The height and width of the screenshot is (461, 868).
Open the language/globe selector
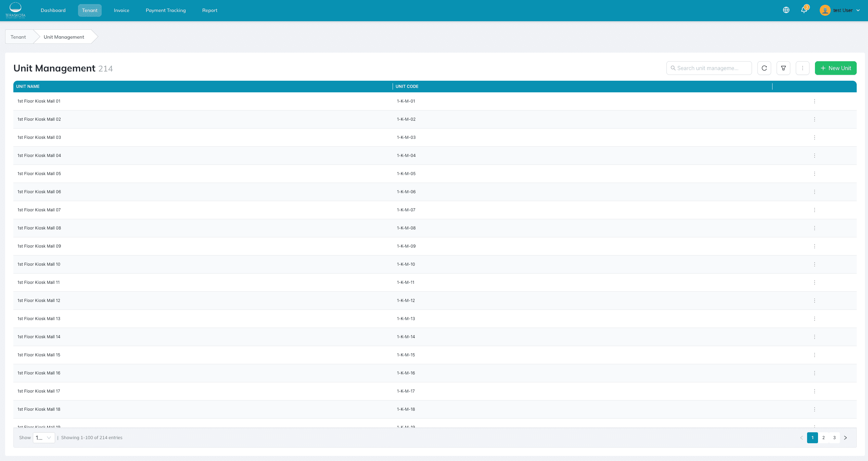click(x=786, y=10)
